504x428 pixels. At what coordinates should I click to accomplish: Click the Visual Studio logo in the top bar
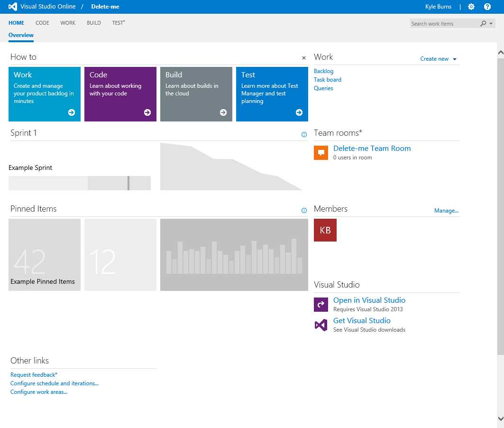[x=12, y=6]
